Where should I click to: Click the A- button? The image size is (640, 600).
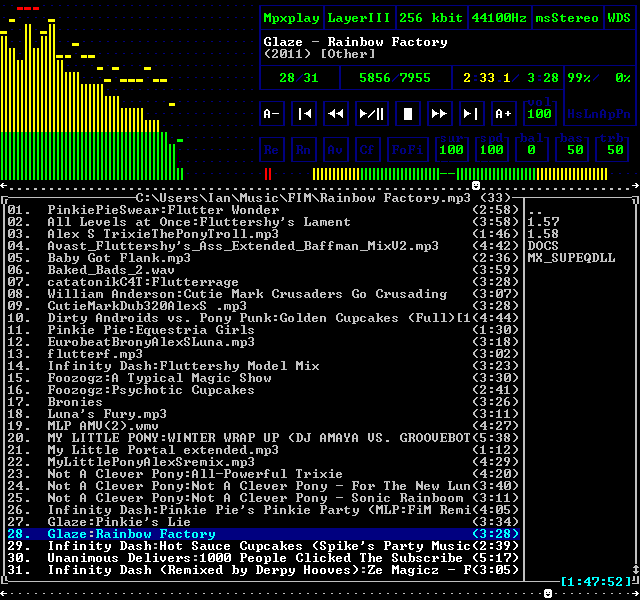(x=272, y=113)
